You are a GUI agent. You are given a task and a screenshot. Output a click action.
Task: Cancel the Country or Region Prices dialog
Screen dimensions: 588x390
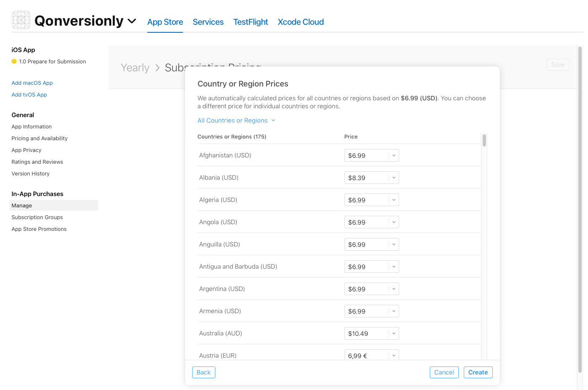(x=444, y=372)
